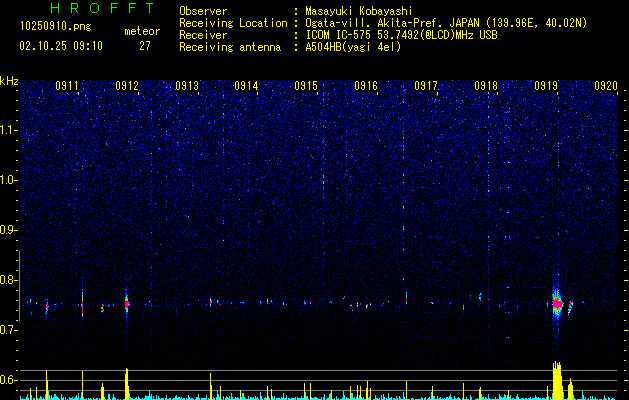Click the Receiver label
Viewport: 629px width, 400px height.
tap(203, 35)
